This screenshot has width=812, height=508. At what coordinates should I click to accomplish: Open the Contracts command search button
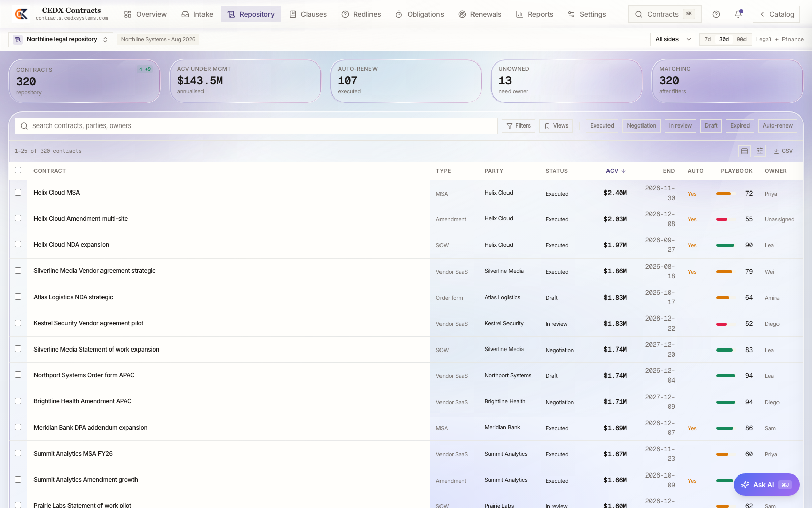point(665,14)
